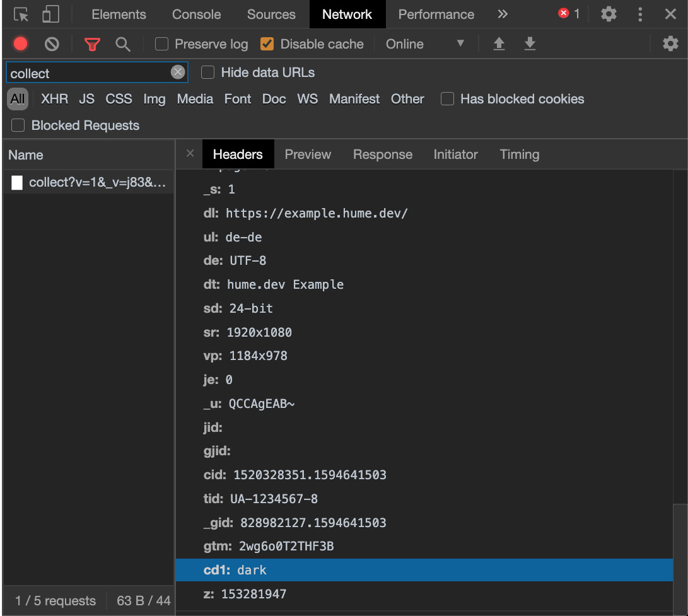This screenshot has width=688, height=616.
Task: Clear the network log
Action: point(52,44)
